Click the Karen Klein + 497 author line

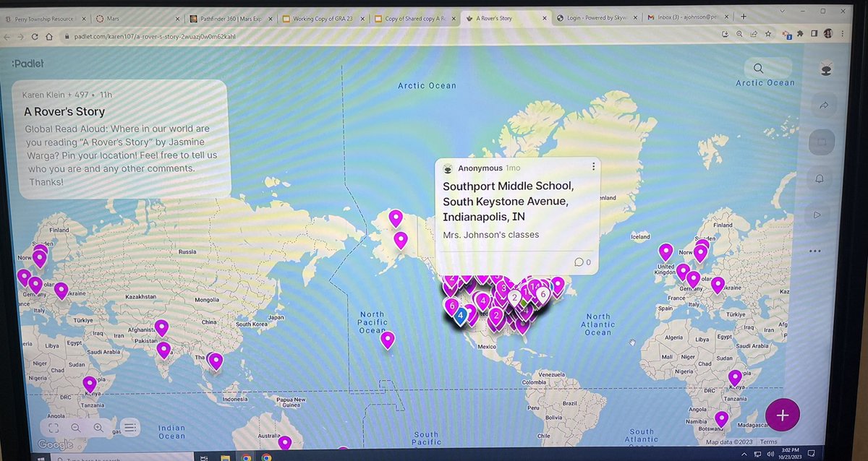click(68, 95)
